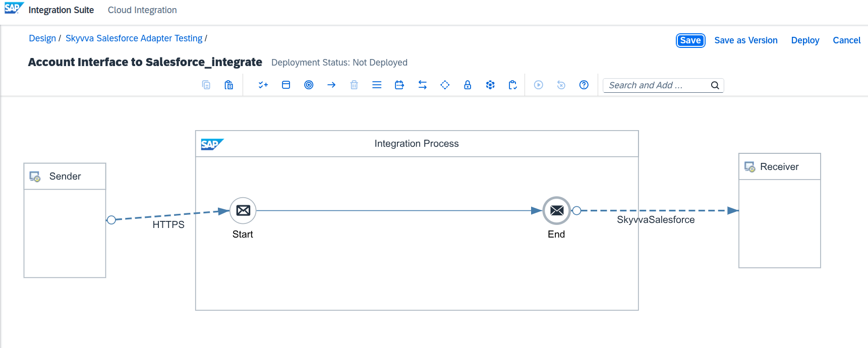The width and height of the screenshot is (868, 348).
Task: Click the paste clipboard icon
Action: click(229, 85)
